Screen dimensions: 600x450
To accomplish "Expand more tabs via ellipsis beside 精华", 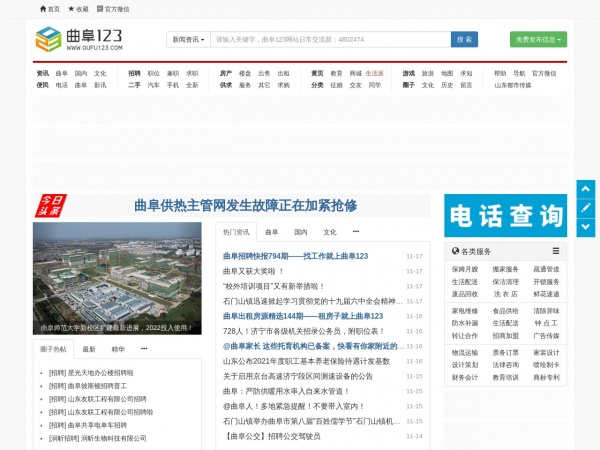I will (144, 349).
